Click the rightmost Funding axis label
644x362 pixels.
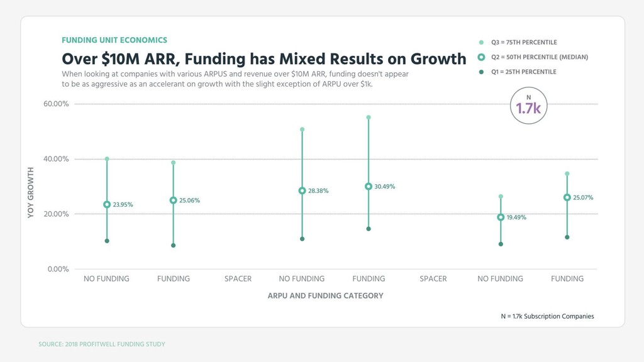click(x=567, y=278)
